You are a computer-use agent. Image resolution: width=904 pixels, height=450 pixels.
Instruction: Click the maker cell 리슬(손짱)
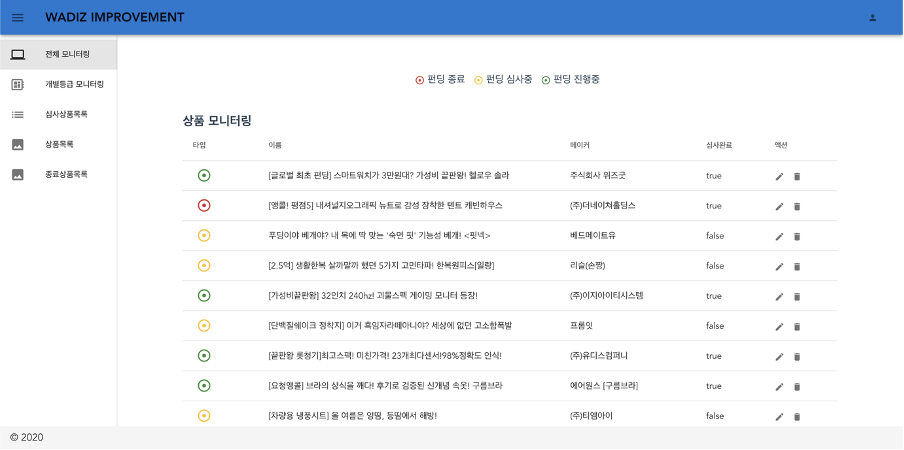(587, 266)
